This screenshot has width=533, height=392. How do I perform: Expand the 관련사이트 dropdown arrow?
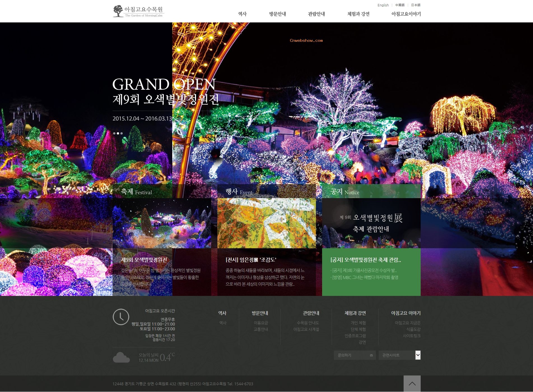tap(418, 355)
